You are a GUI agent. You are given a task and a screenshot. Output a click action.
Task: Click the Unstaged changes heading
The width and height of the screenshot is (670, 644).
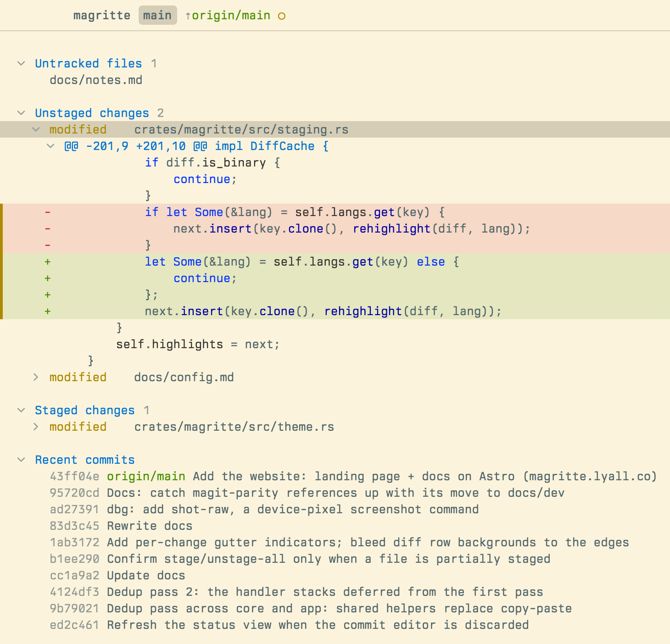tap(92, 113)
